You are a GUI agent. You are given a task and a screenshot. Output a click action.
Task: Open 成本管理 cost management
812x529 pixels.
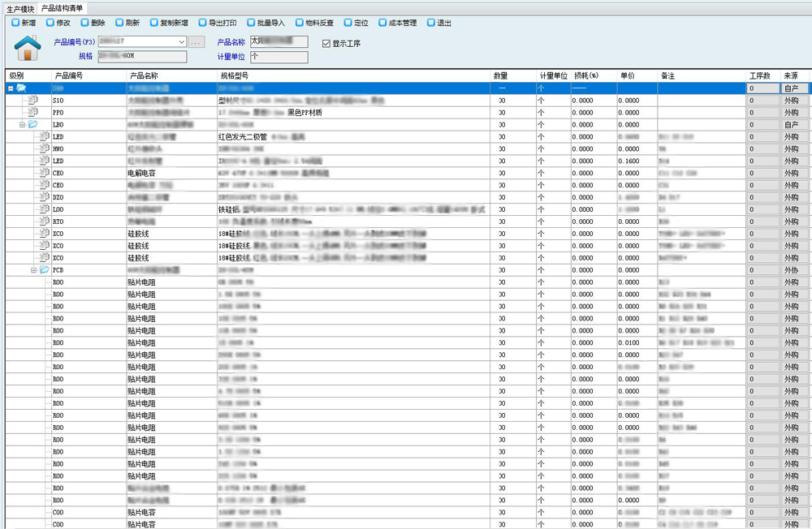point(383,23)
